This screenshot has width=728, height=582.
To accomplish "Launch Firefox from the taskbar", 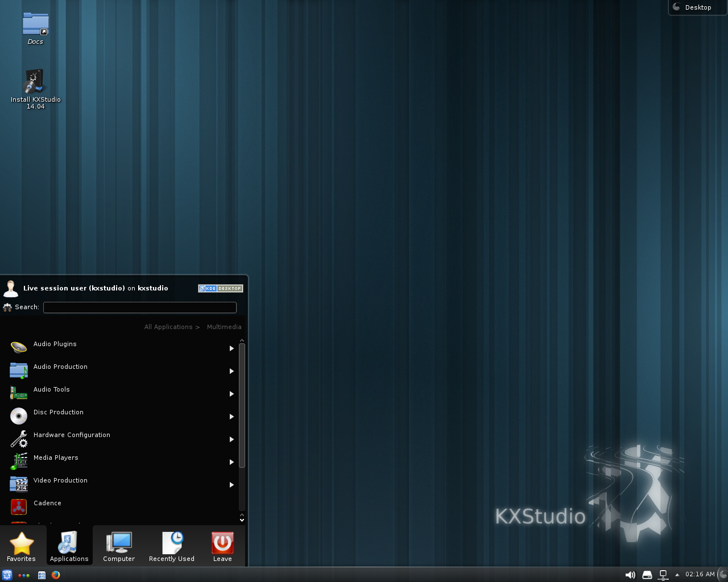I will (55, 575).
